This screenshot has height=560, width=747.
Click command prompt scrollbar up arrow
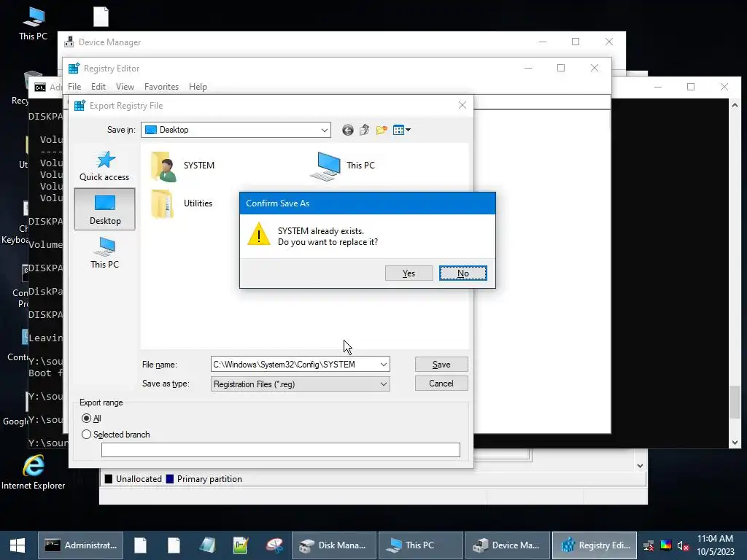[735, 105]
